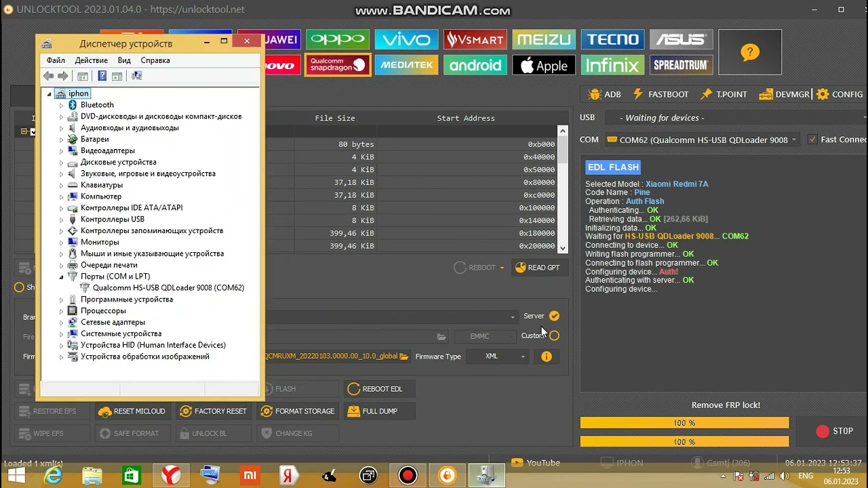This screenshot has height=488, width=868.
Task: Open the T.POINT tool
Action: tap(724, 94)
